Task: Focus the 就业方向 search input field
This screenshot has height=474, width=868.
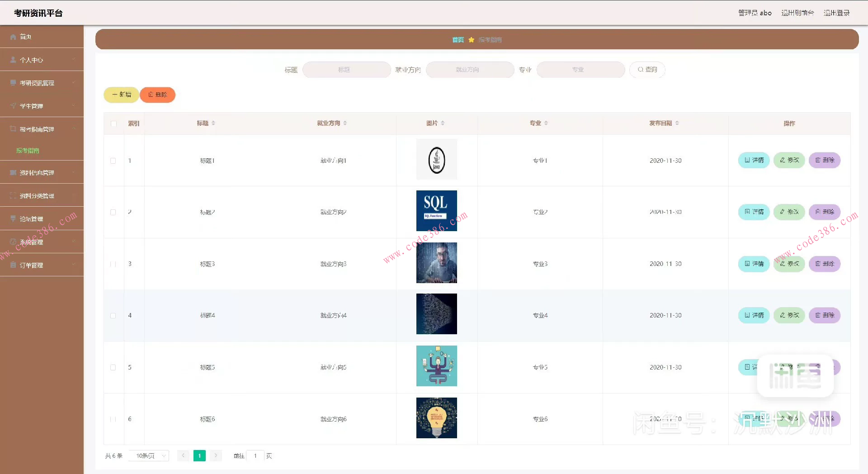Action: click(470, 70)
